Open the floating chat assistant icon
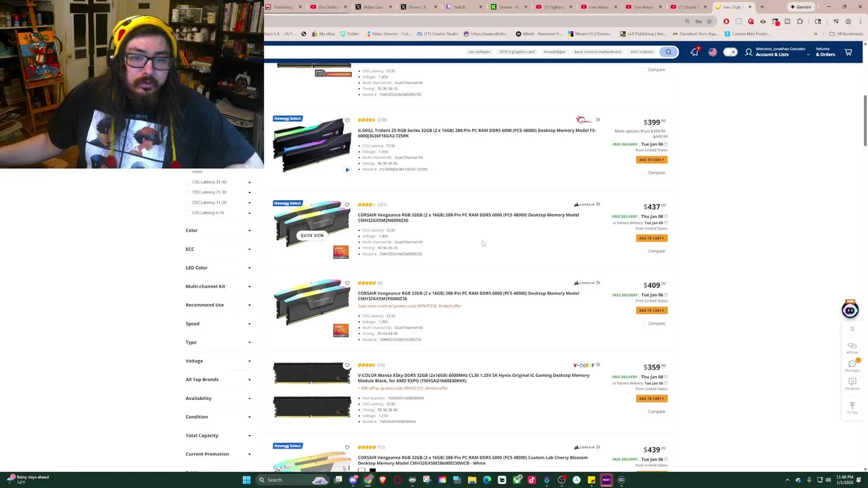 tap(850, 310)
